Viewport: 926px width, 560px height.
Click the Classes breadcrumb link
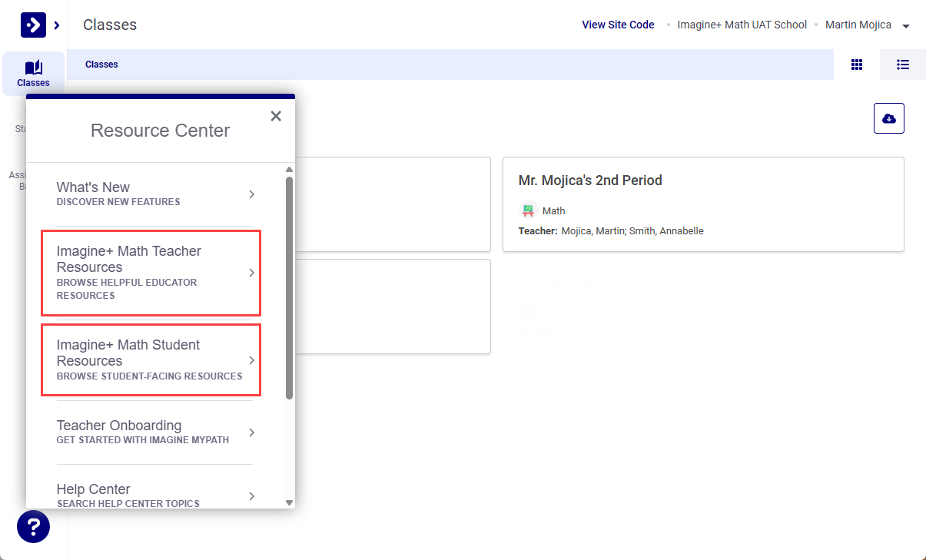[101, 65]
